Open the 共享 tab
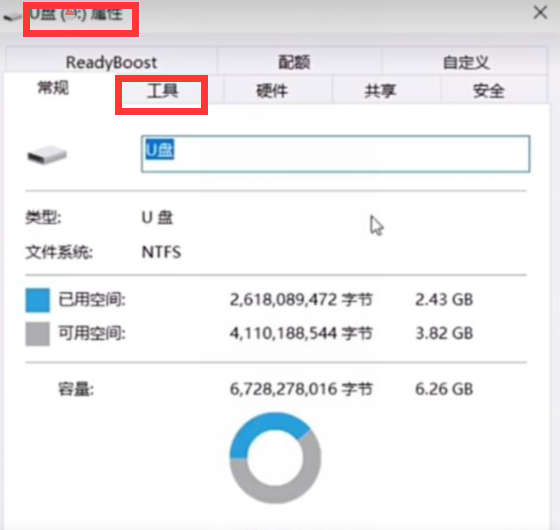 (x=380, y=91)
